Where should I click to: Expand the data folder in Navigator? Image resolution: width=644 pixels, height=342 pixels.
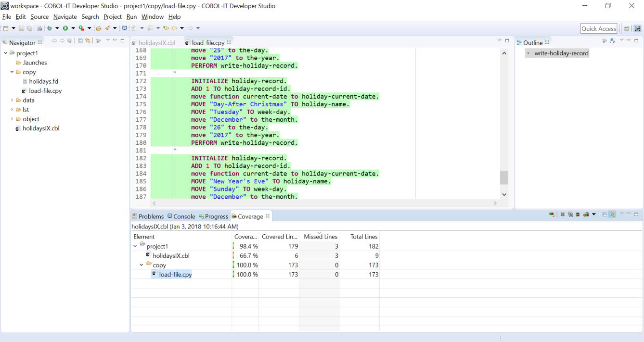(12, 100)
